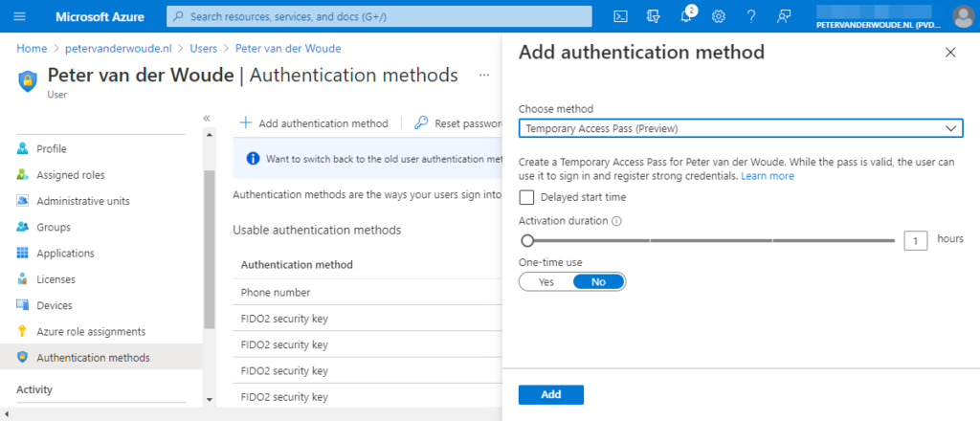
Task: Select Licenses in the sidebar
Action: tap(56, 279)
